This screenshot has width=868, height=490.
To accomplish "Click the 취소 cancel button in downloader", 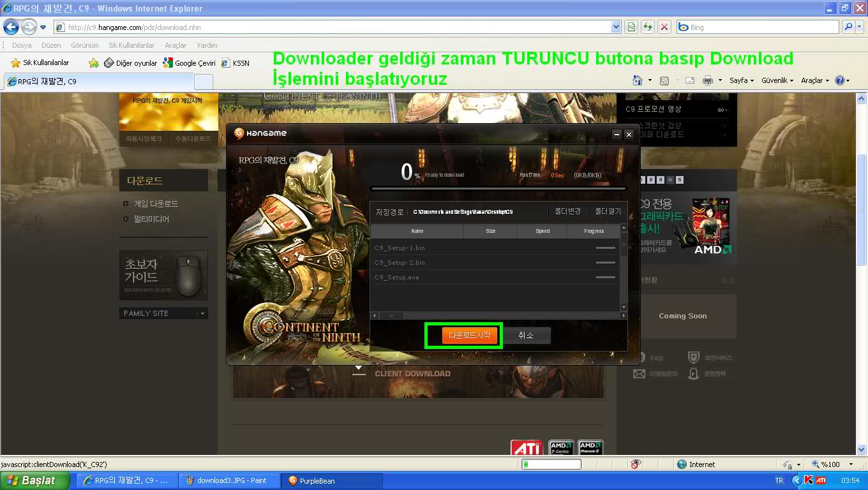I will tap(526, 335).
